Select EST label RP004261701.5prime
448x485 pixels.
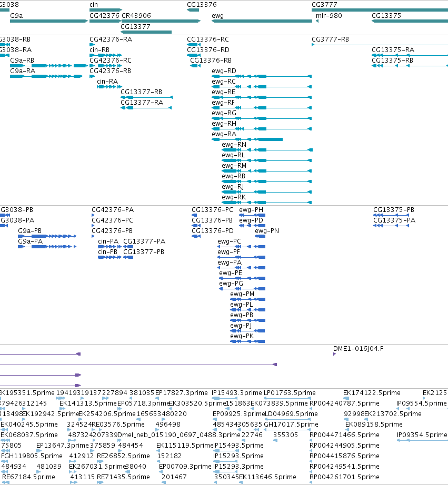point(344,477)
